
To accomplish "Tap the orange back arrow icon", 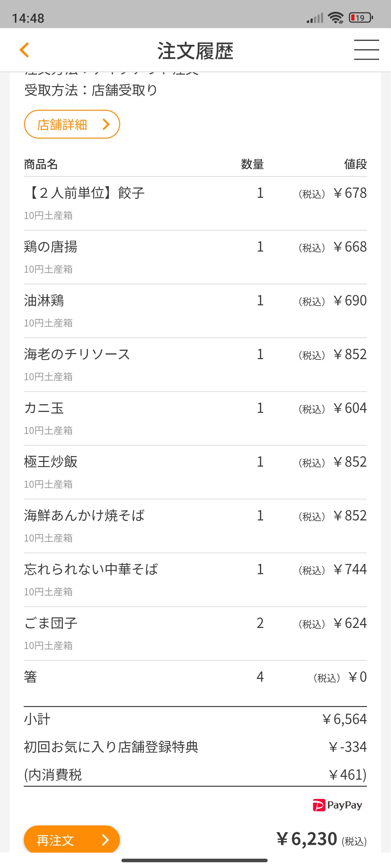I will 24,50.
